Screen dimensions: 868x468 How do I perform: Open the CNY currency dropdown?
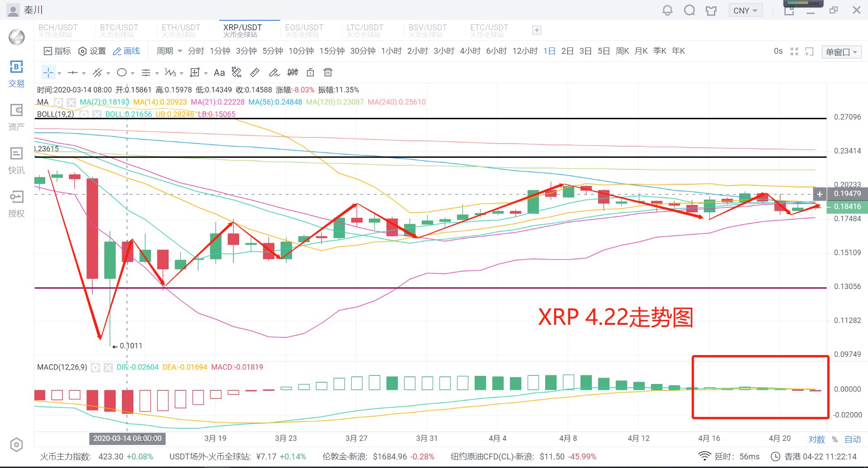point(745,10)
